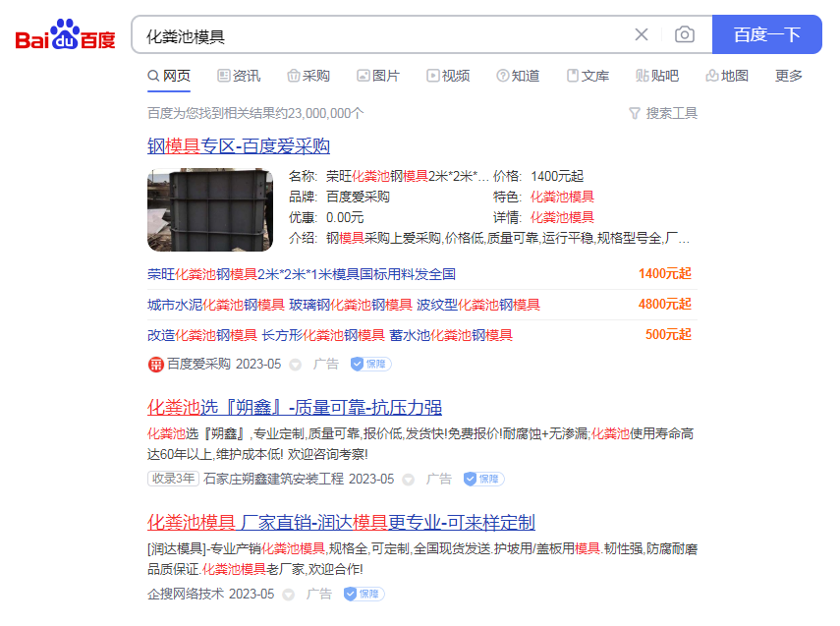Screen dimensions: 840x626
Task: Open the 地图 tab
Action: coord(728,75)
